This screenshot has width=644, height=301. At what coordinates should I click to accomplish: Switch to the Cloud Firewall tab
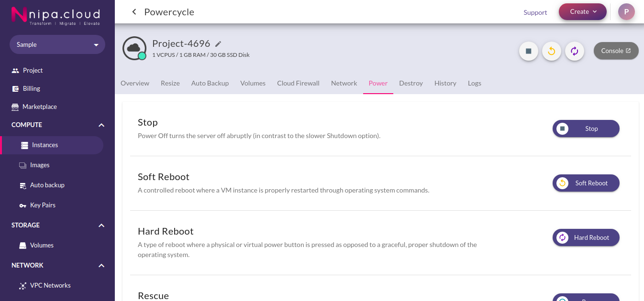coord(298,83)
